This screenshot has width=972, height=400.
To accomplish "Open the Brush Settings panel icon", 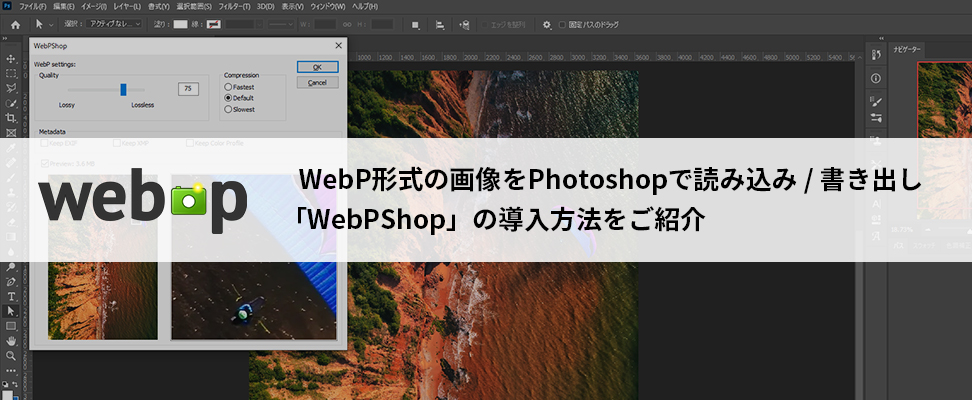I will [x=877, y=102].
